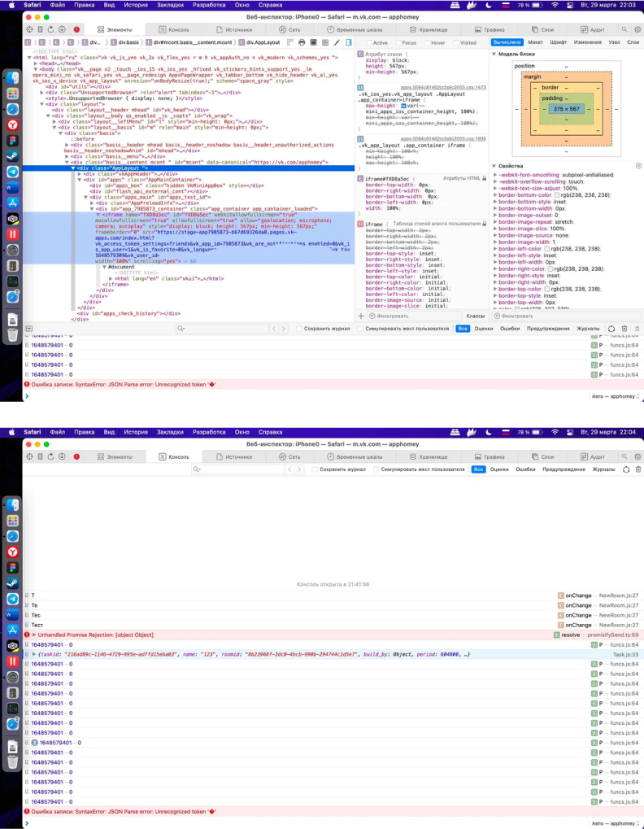Click reload icon in upper inspector toolbar

click(50, 29)
